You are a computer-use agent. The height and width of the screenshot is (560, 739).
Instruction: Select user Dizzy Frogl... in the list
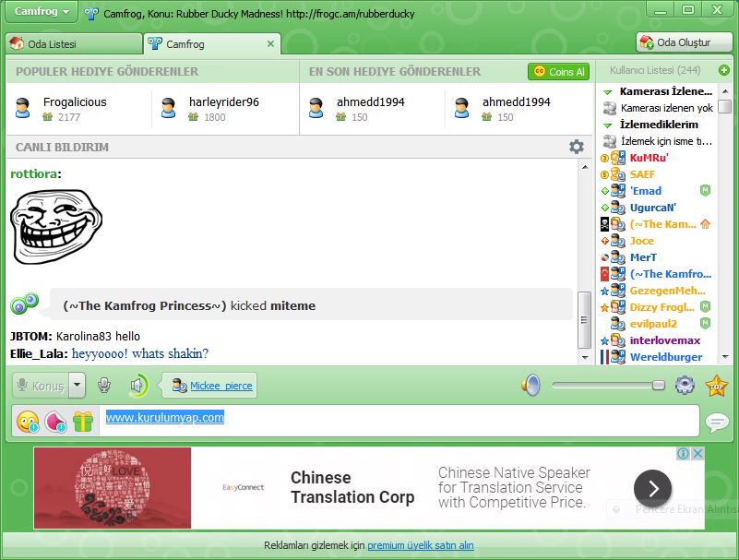tap(662, 307)
